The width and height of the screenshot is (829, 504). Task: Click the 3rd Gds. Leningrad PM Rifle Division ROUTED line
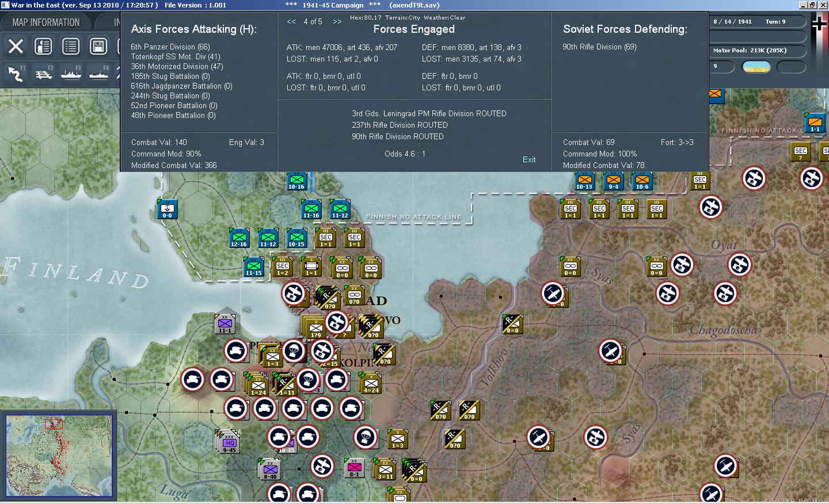tap(429, 113)
